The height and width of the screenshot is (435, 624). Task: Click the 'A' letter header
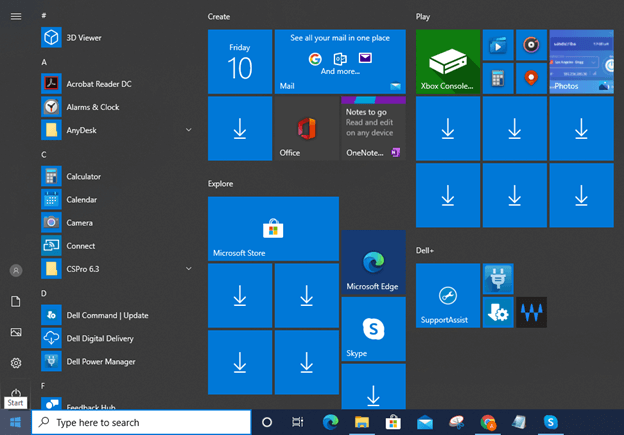point(44,62)
